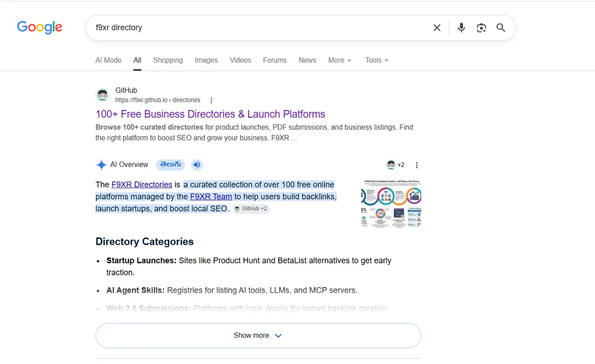Viewport: 595px width, 364px height.
Task: Click the "Browse 100+ curated directories" snippet text
Action: point(150,127)
